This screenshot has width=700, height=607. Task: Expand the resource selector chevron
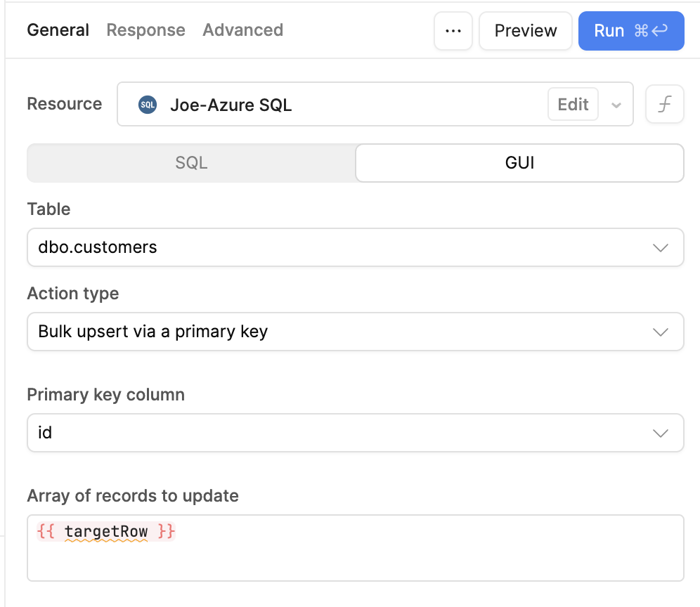616,105
